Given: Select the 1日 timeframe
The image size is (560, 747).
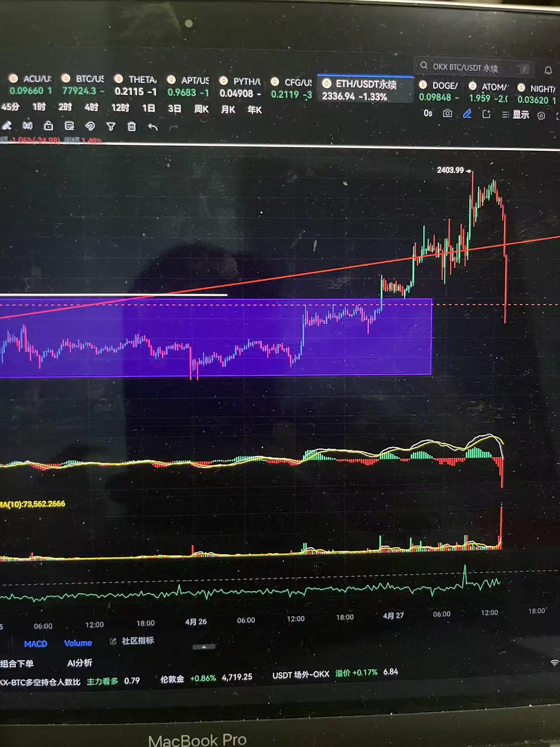Looking at the screenshot, I should [149, 108].
